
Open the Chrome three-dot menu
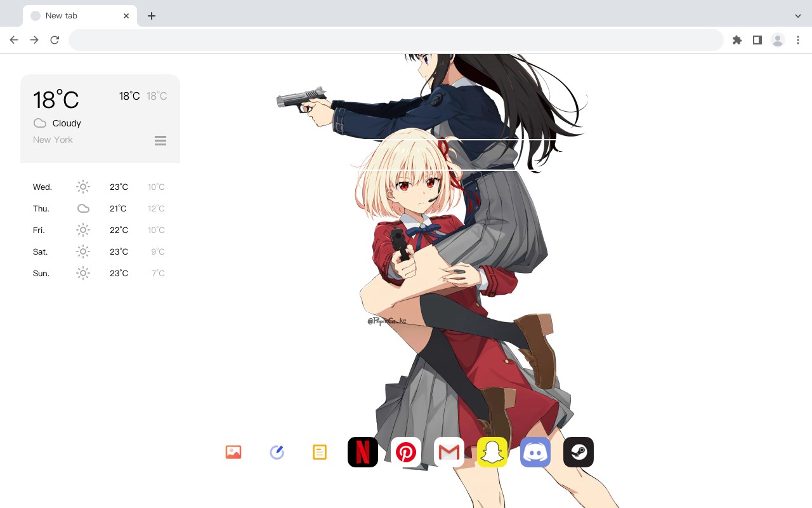798,40
